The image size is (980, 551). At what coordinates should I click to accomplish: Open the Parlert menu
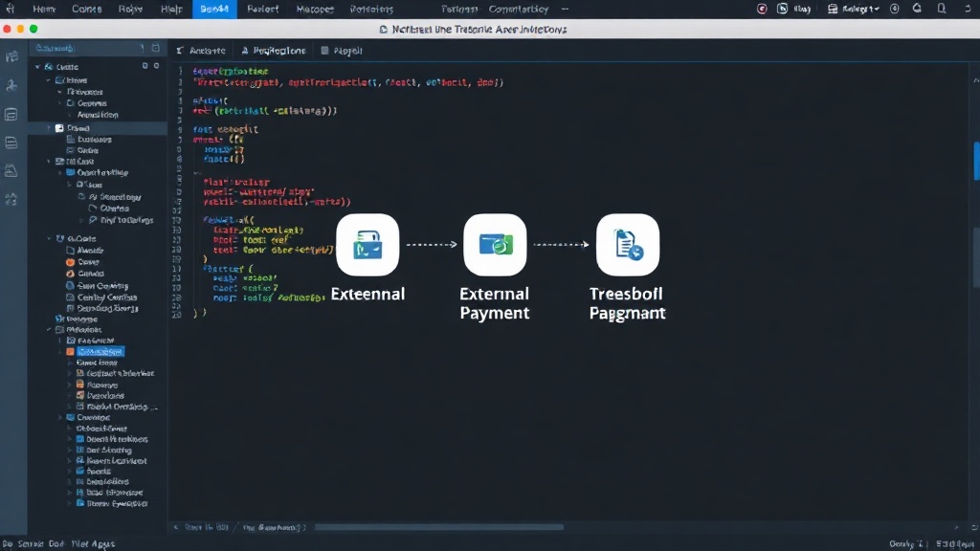coord(262,9)
